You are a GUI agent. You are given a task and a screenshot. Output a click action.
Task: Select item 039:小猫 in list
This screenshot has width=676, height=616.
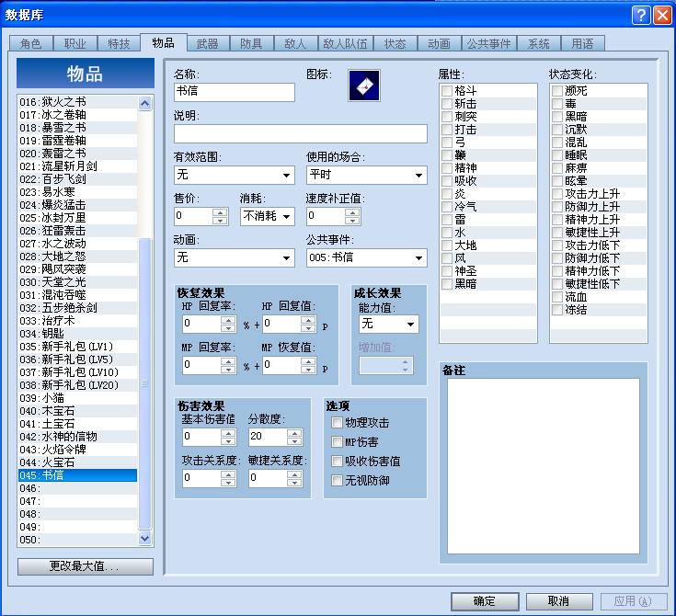coord(77,398)
